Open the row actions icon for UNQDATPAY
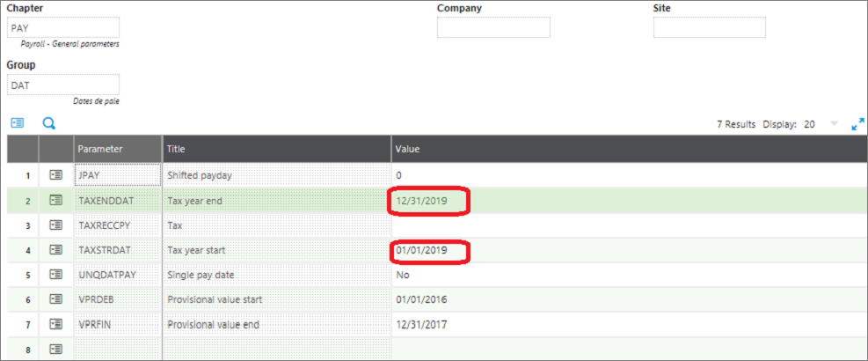 click(56, 275)
